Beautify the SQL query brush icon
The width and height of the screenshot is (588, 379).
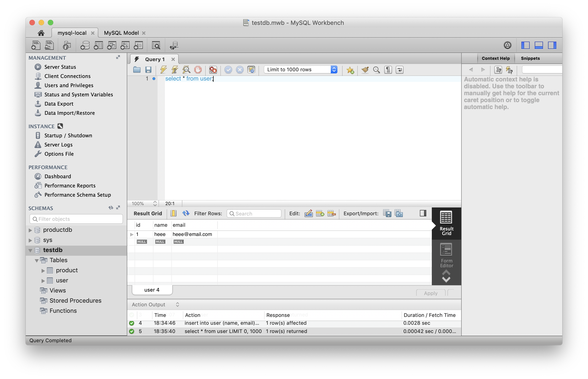(x=365, y=70)
